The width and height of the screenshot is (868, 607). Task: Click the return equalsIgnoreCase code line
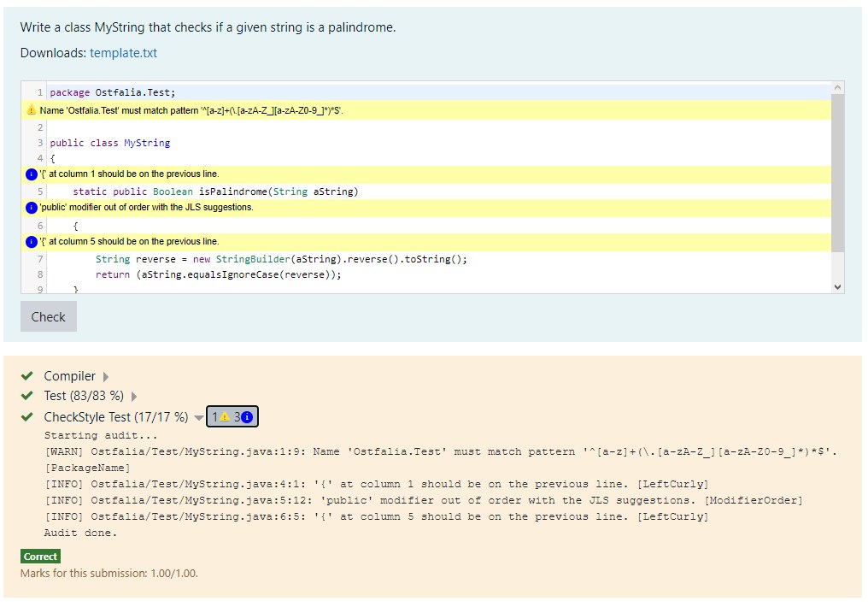click(x=218, y=274)
